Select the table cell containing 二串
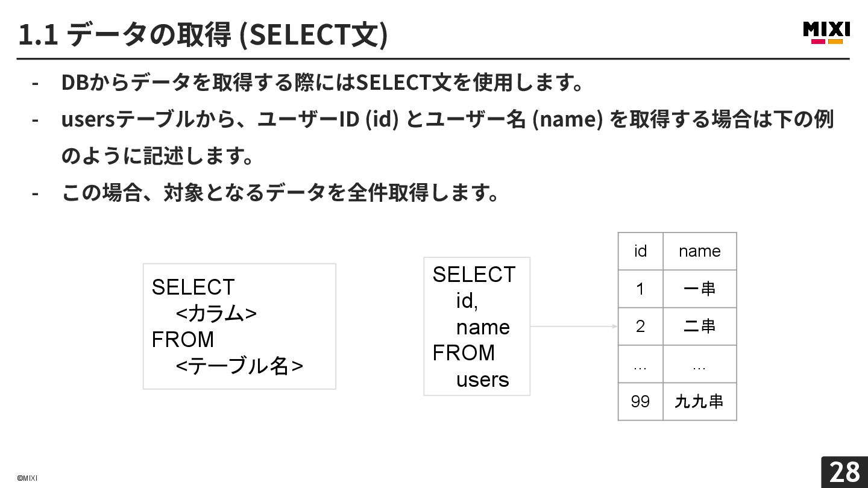The image size is (868, 488). pyautogui.click(x=700, y=326)
